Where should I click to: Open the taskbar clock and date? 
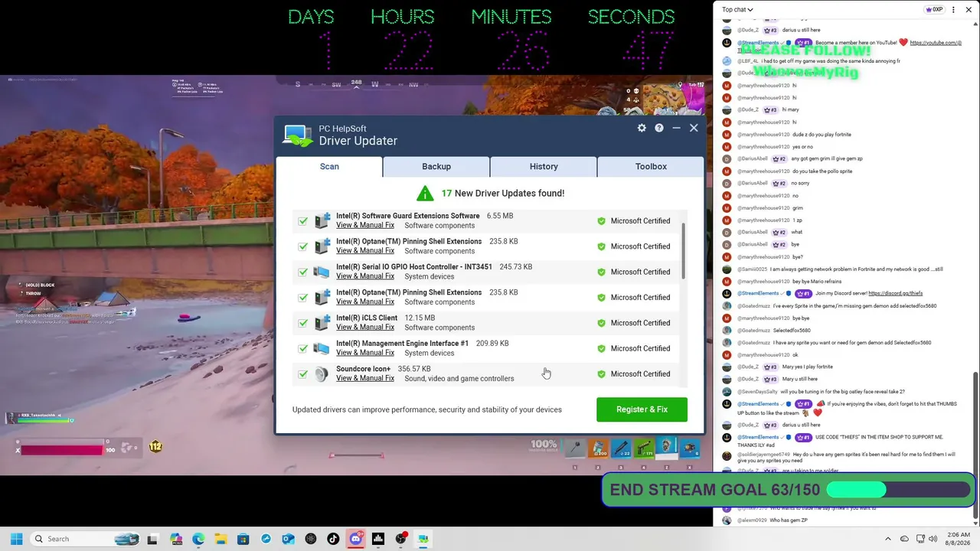point(958,539)
